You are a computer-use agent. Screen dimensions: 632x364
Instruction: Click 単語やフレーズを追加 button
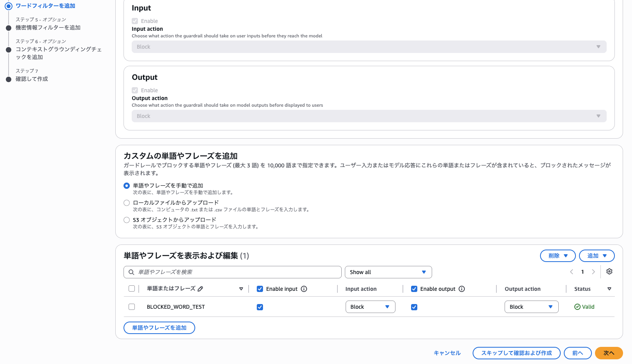tap(159, 328)
